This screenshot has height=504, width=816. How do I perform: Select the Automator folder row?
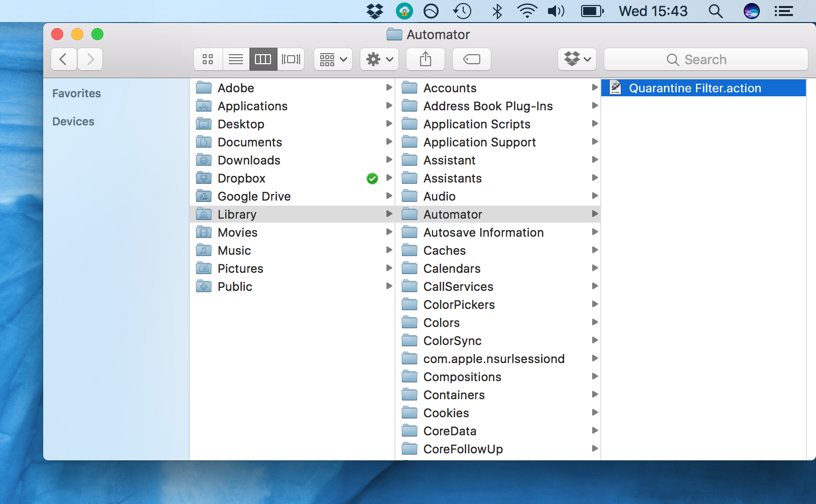[x=498, y=214]
